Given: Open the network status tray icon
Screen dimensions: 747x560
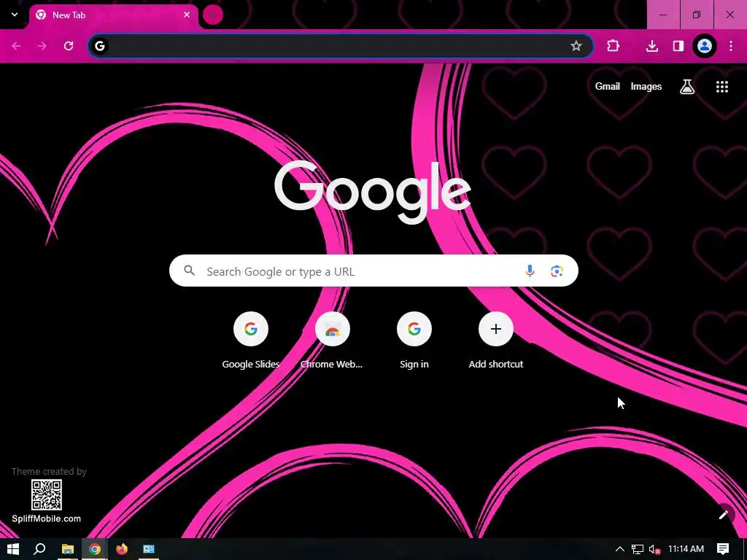Looking at the screenshot, I should (638, 549).
